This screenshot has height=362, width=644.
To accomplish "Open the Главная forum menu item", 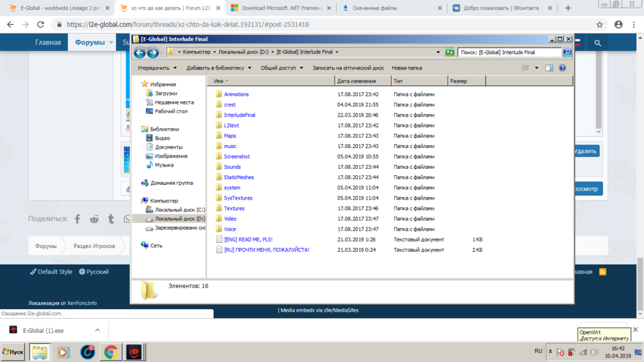I will [48, 43].
